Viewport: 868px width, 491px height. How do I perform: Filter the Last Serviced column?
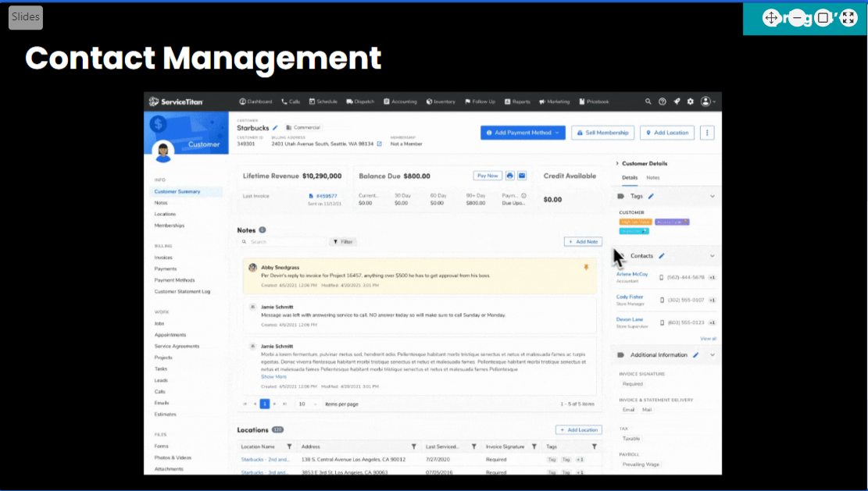pyautogui.click(x=474, y=447)
